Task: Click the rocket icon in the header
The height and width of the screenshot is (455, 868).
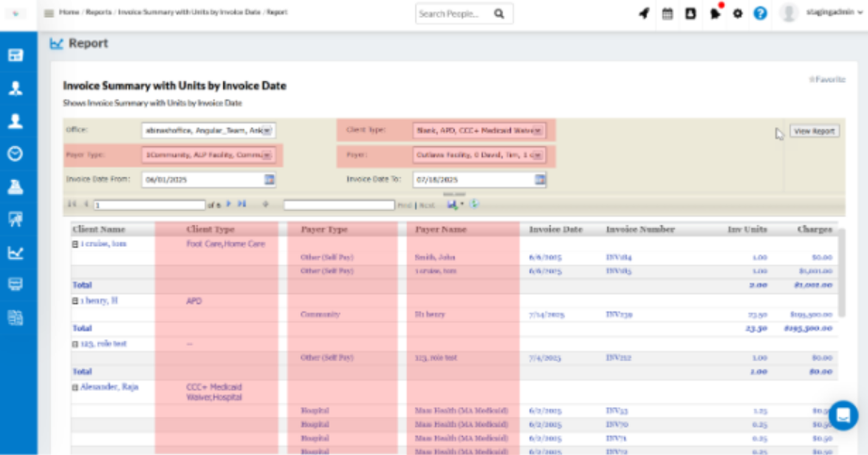Action: click(x=644, y=13)
